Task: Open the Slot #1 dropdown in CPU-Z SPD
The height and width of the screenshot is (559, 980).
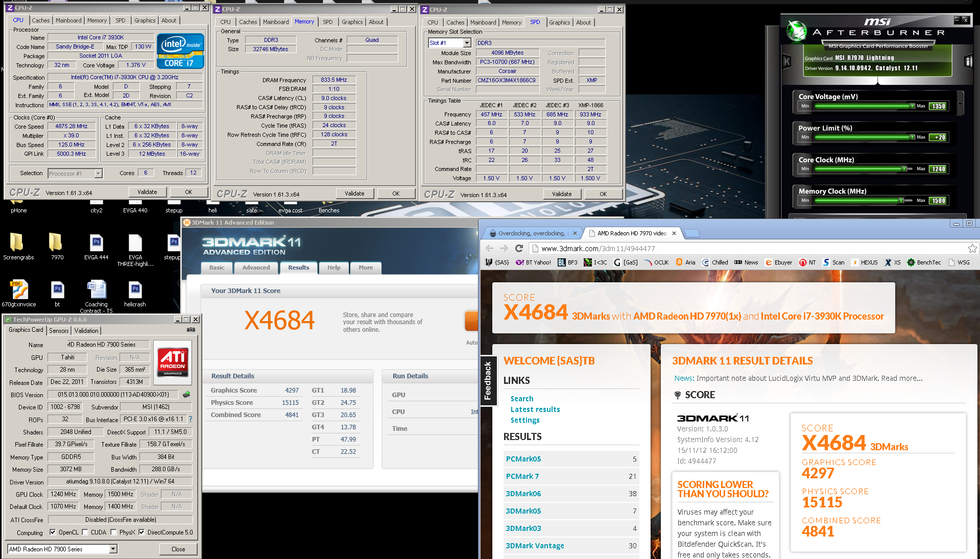Action: (x=467, y=43)
